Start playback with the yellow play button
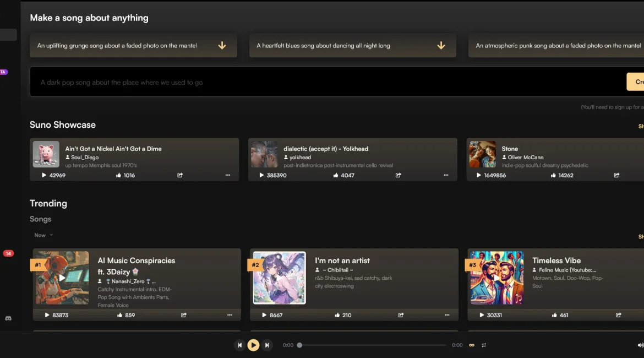 253,345
